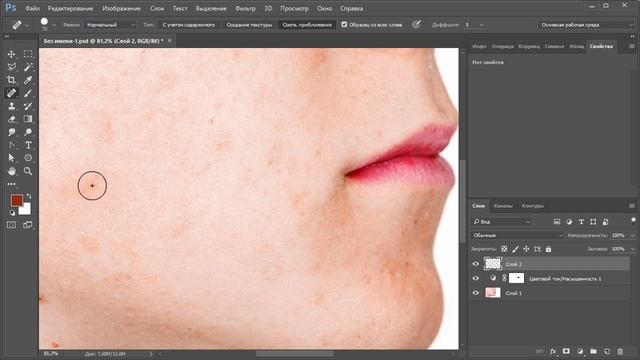The width and height of the screenshot is (640, 360).
Task: Select the Polygonal Lasso tool
Action: [x=11, y=67]
